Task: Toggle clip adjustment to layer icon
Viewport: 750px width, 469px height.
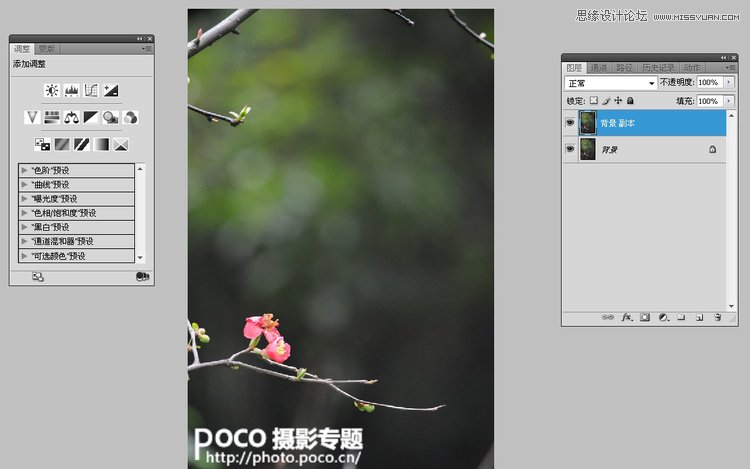Action: click(x=143, y=277)
